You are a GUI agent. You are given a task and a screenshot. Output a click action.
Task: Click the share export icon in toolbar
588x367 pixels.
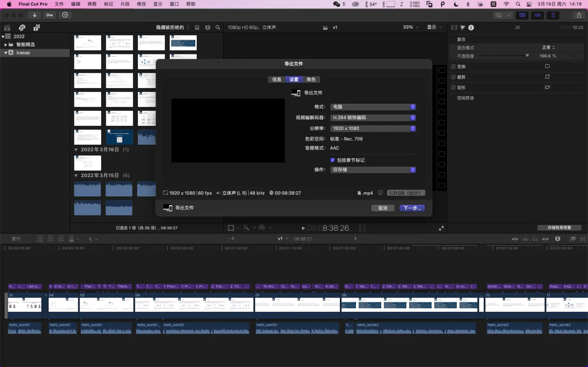(579, 15)
